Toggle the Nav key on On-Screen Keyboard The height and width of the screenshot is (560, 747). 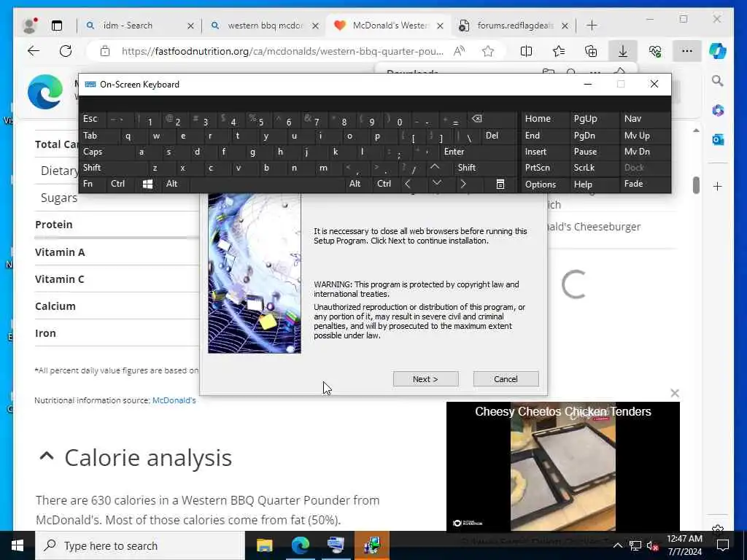(632, 119)
